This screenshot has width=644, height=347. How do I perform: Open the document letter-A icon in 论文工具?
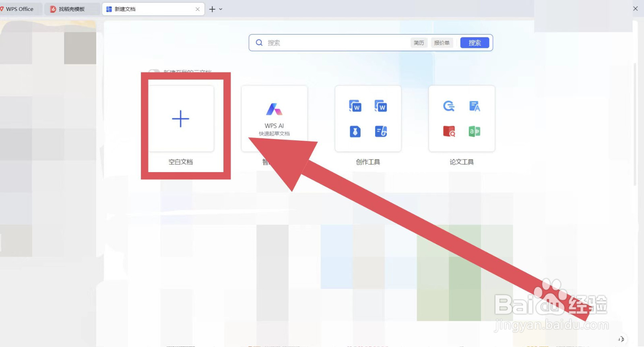coord(475,106)
